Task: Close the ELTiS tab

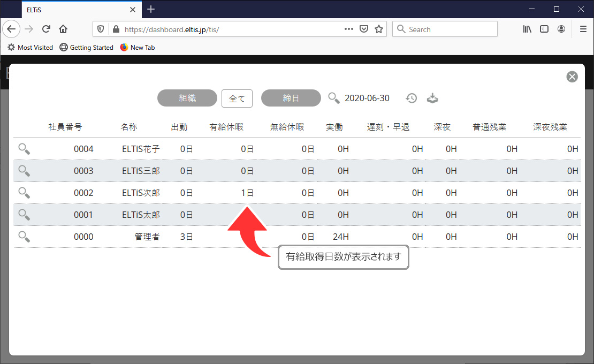Action: [133, 10]
